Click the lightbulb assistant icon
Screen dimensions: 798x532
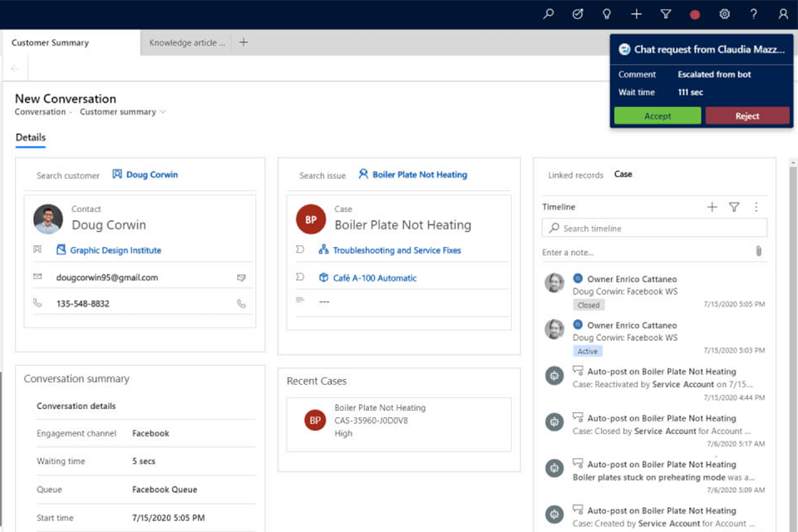607,14
